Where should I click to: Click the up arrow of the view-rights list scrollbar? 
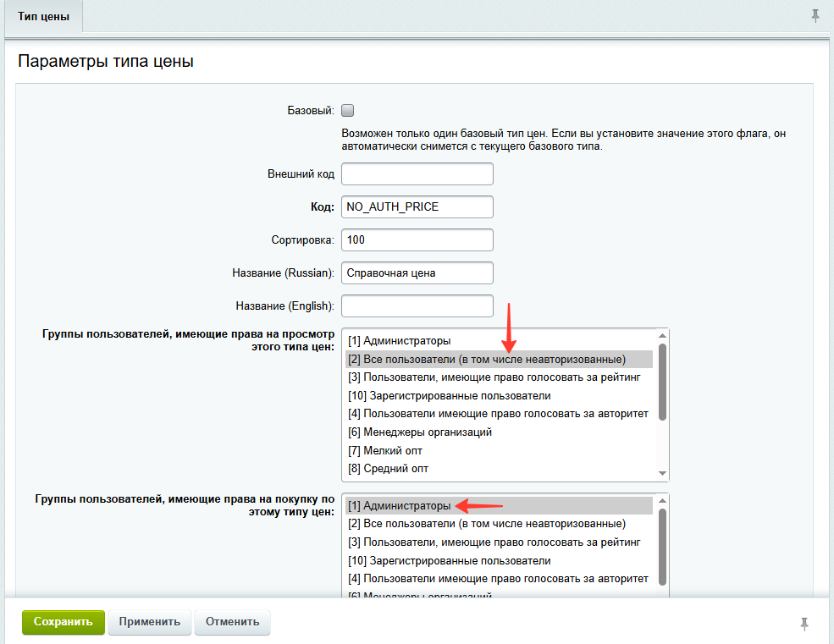click(x=662, y=336)
